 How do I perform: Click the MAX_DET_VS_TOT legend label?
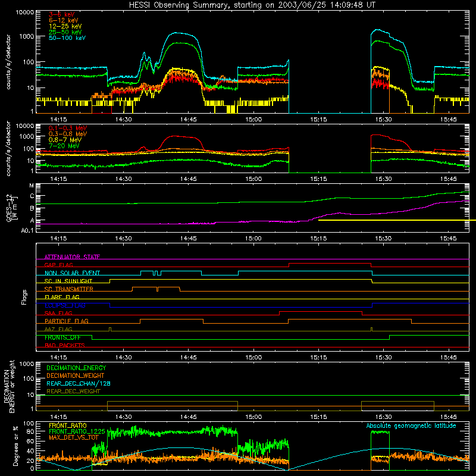[x=73, y=437]
